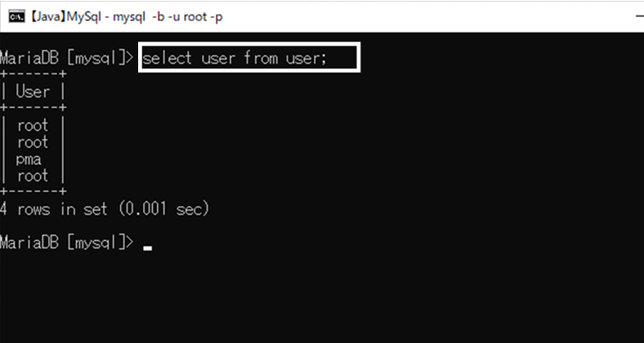Minimize the MySql console window
Image resolution: width=644 pixels, height=343 pixels.
pos(639,17)
